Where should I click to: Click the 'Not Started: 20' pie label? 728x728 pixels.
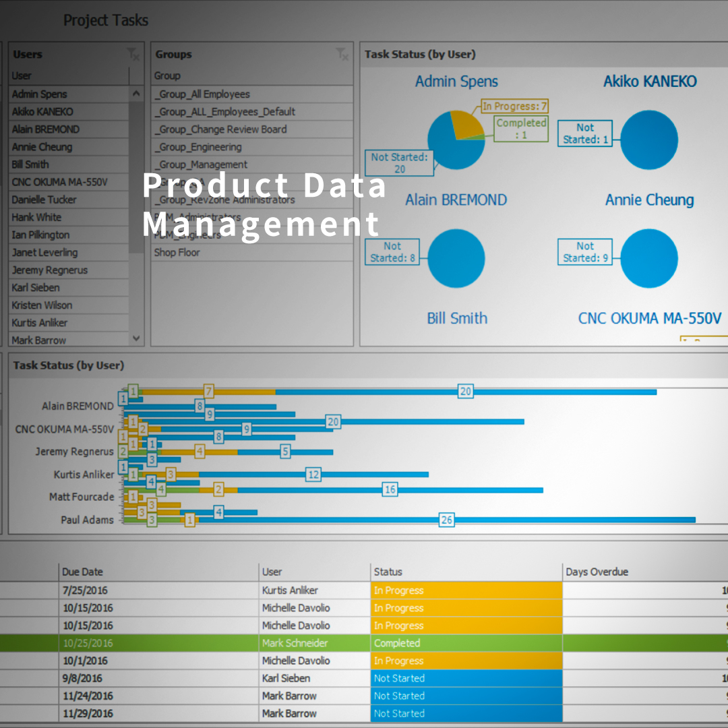coord(399,162)
